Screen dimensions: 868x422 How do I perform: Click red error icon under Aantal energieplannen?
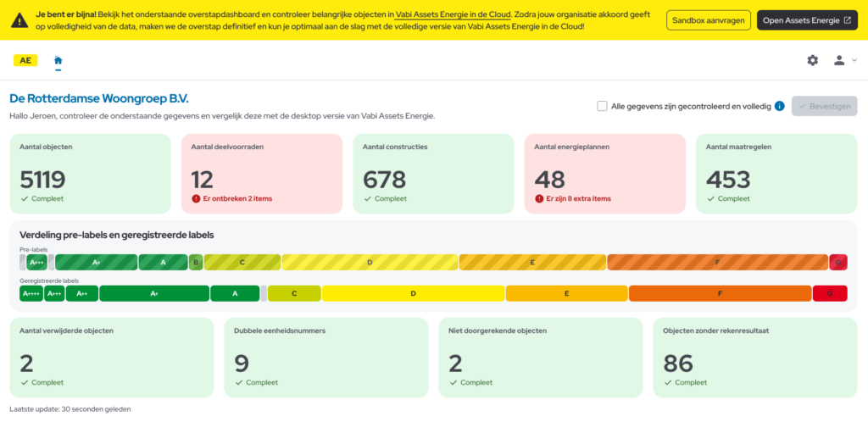(x=539, y=198)
